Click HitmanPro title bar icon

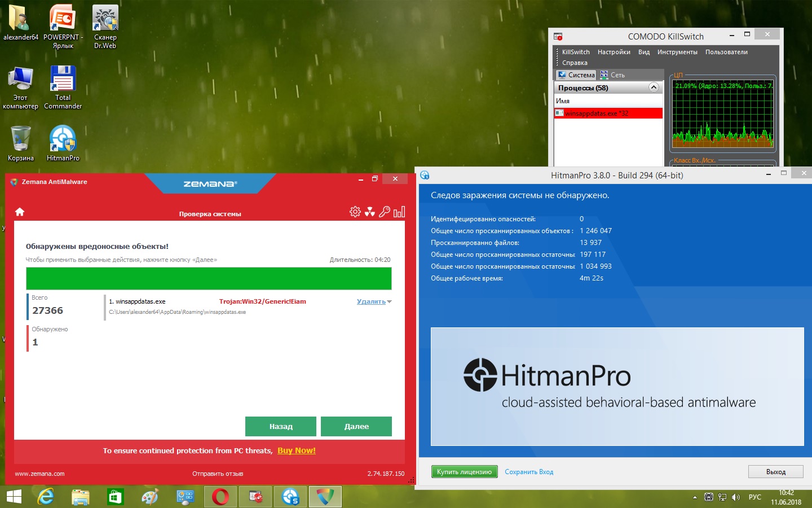(x=425, y=175)
